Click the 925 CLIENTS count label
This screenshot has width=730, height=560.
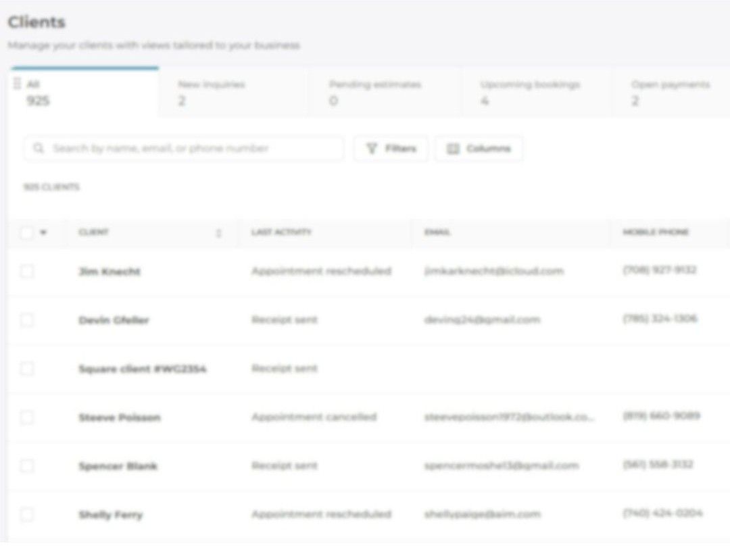[51, 187]
